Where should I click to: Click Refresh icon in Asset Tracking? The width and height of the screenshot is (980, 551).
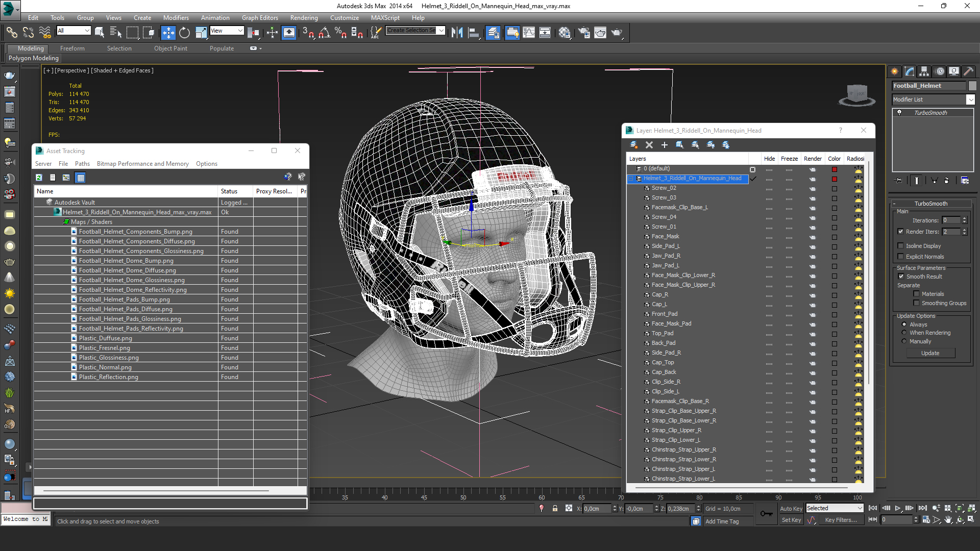coord(39,178)
